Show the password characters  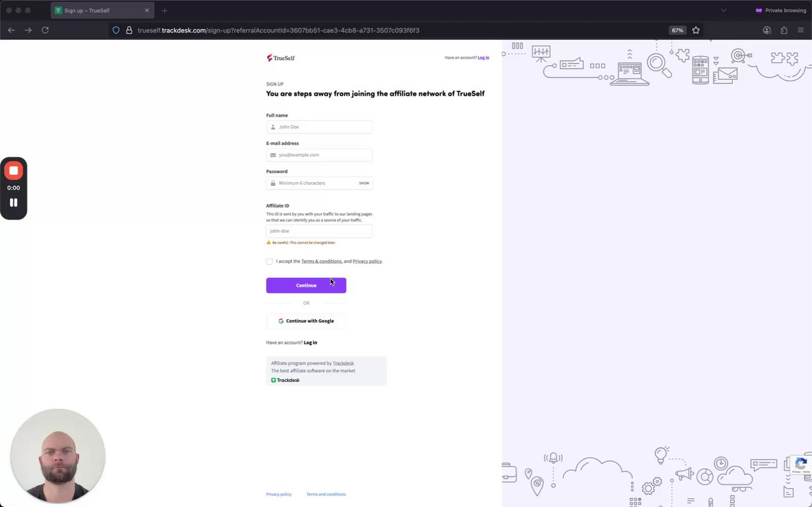coord(363,183)
